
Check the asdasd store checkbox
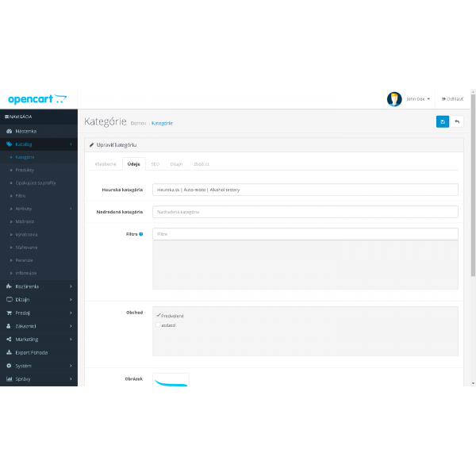[158, 324]
